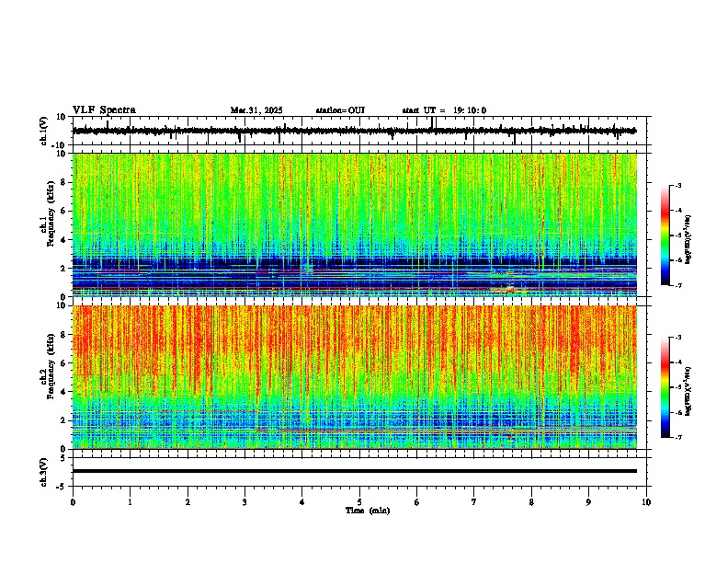
Task: Click inside the ch.2 spectrogram plot
Action: point(355,377)
